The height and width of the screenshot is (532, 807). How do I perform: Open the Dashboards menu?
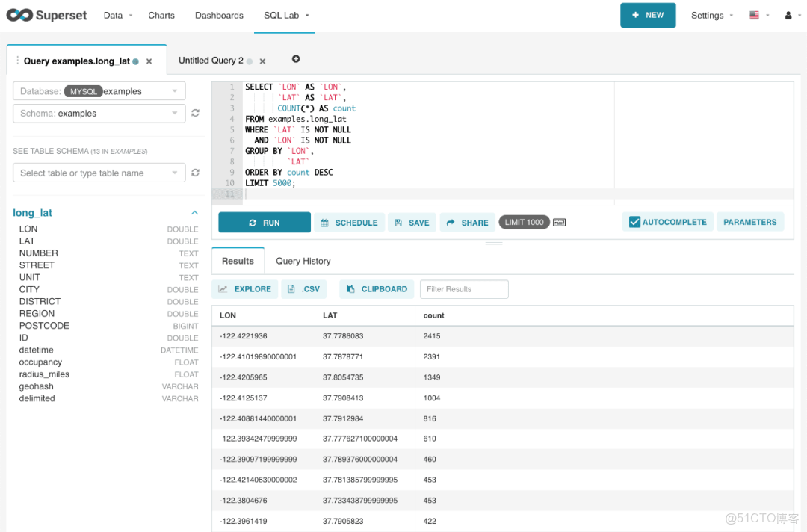point(219,15)
